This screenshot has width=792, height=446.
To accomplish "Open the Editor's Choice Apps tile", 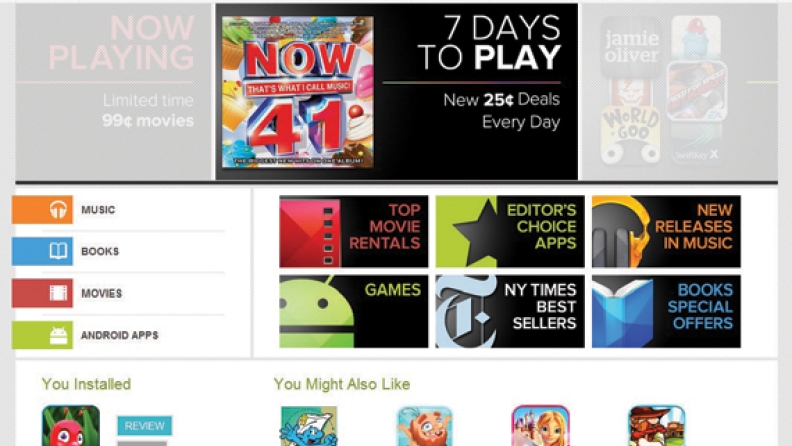I will point(510,231).
